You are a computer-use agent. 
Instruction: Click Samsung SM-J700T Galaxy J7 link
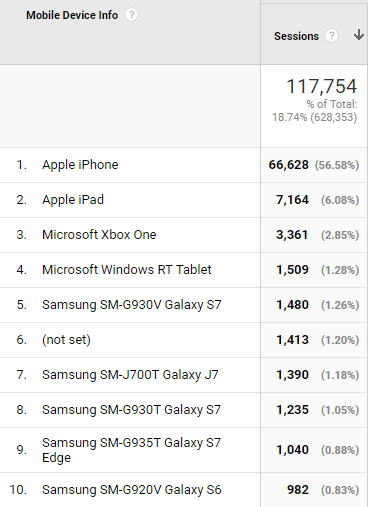click(130, 375)
